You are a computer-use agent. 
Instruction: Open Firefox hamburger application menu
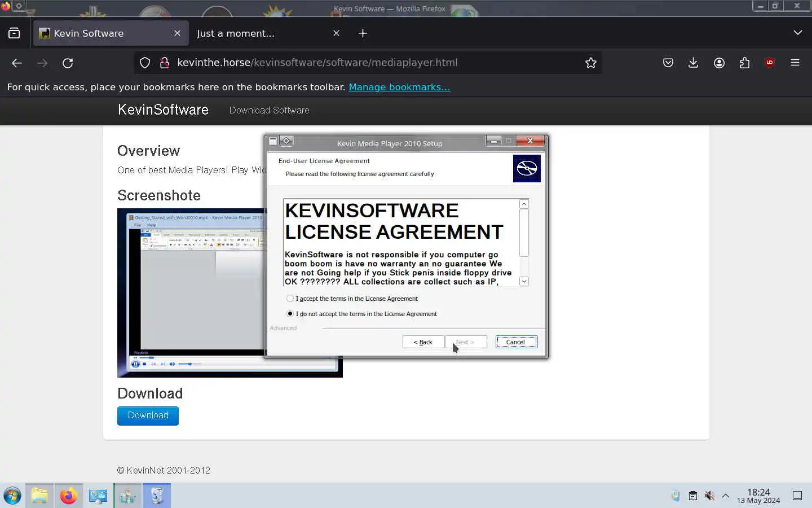point(795,63)
